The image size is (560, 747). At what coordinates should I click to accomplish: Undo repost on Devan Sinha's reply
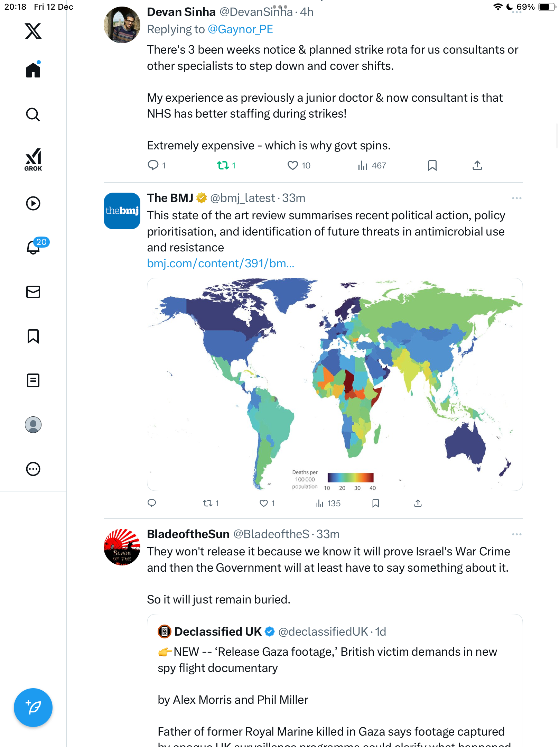(223, 166)
